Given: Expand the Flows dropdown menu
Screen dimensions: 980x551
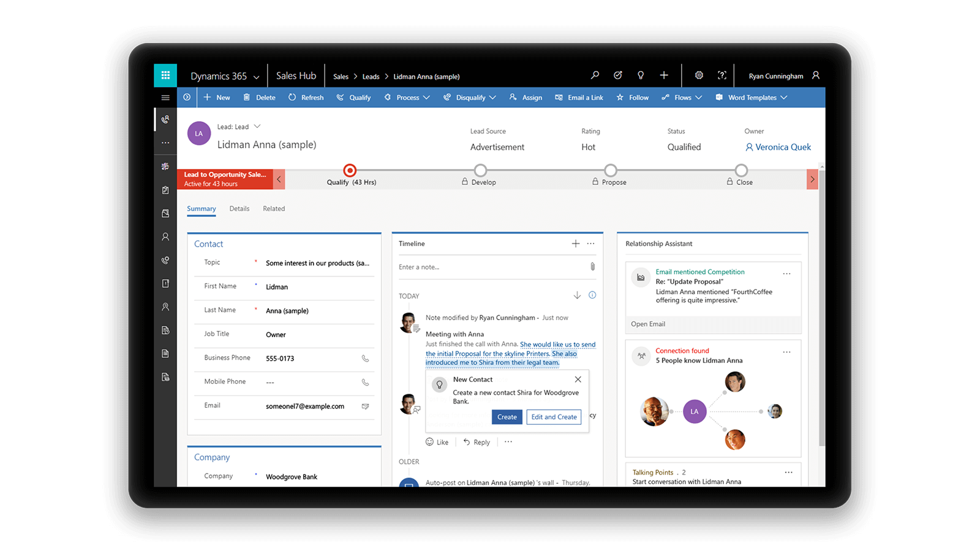Looking at the screenshot, I should (698, 97).
